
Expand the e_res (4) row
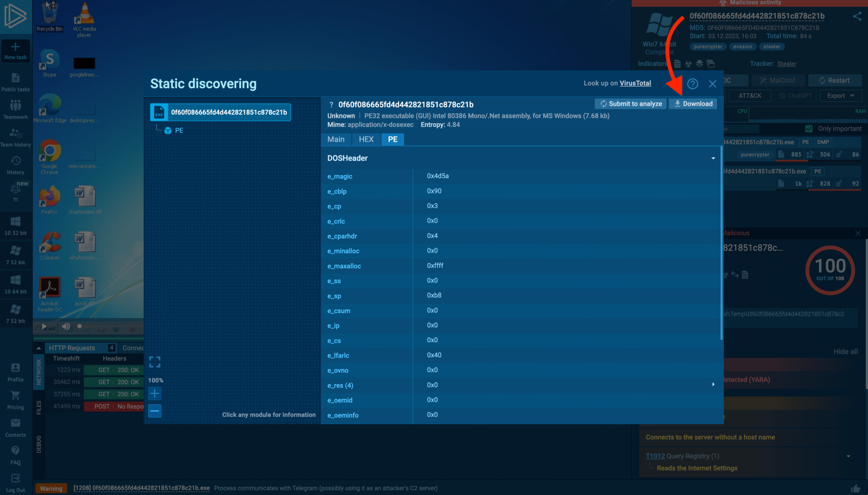click(x=713, y=385)
